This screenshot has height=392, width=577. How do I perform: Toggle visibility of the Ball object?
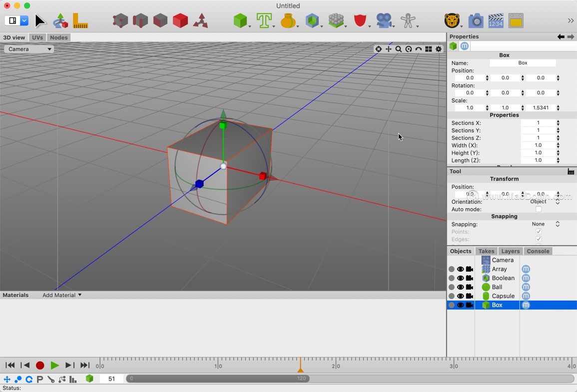click(461, 287)
